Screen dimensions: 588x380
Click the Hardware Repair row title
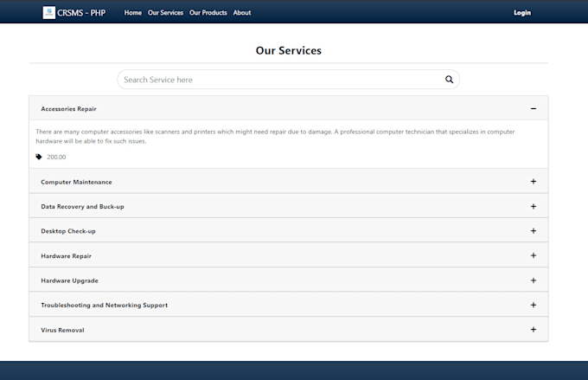[66, 255]
